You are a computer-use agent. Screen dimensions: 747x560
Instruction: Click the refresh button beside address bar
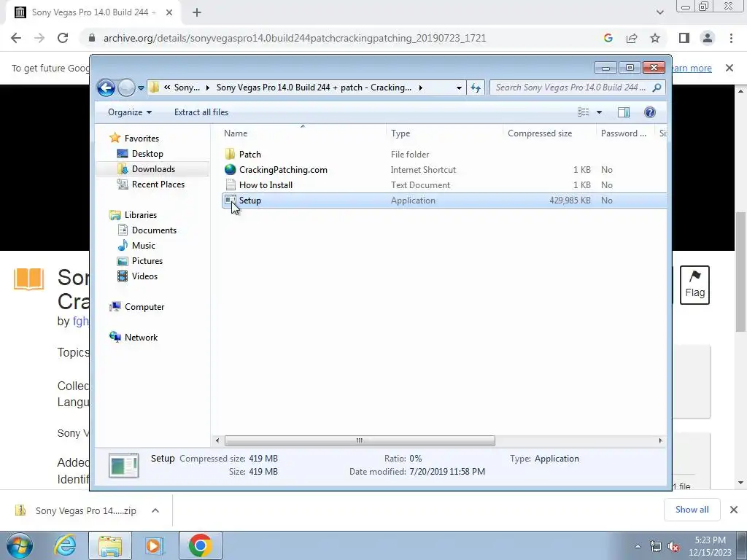click(x=476, y=87)
